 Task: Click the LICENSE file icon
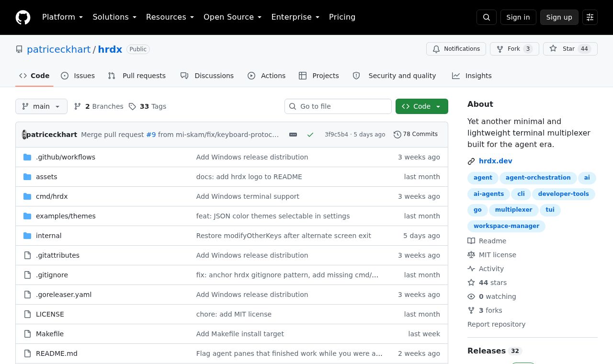click(x=27, y=314)
